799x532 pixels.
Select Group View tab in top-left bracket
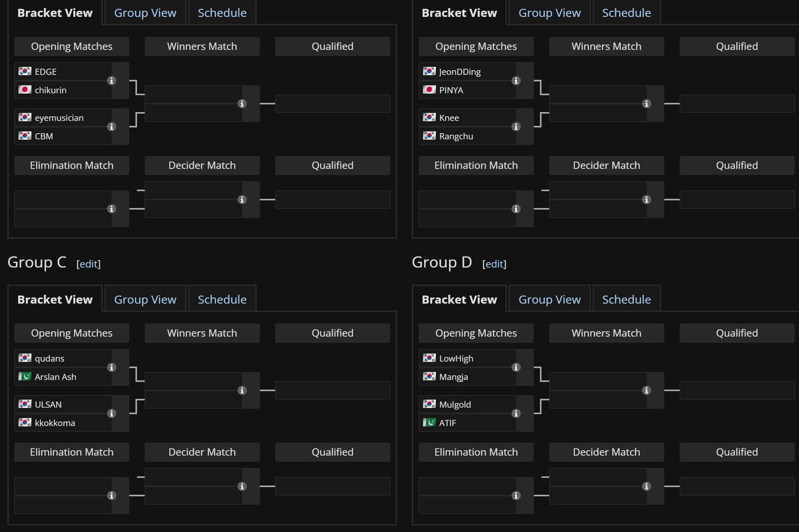tap(145, 13)
